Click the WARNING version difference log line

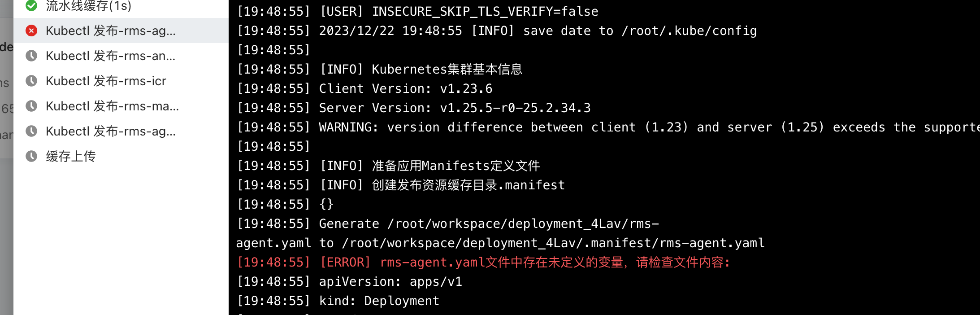[608, 127]
